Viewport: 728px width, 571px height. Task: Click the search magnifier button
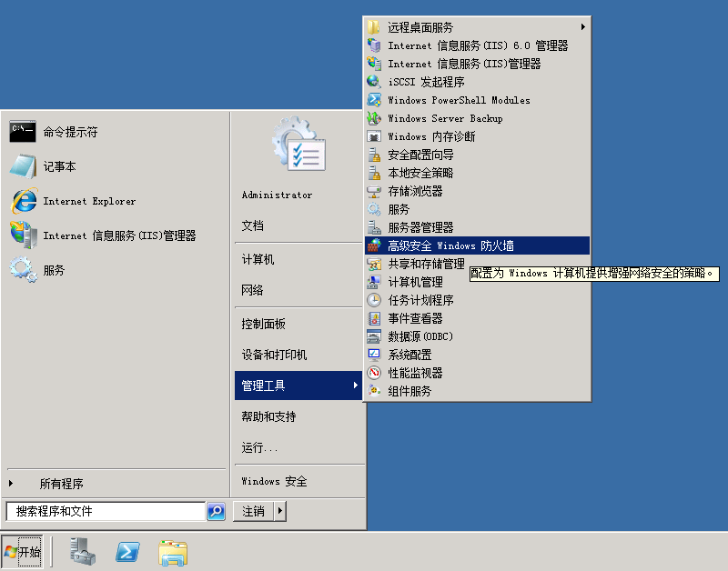coord(216,511)
